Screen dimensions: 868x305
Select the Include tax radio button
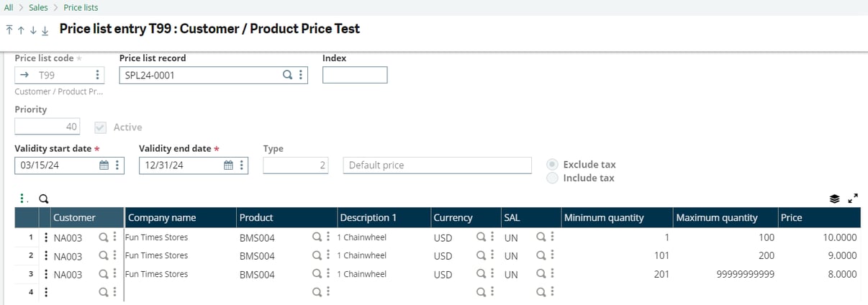point(552,178)
